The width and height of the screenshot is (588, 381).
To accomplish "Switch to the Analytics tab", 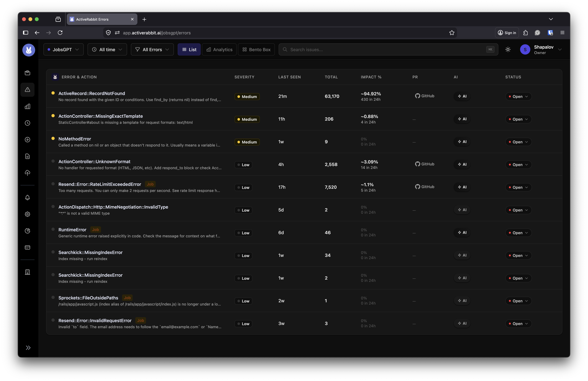I will pyautogui.click(x=219, y=49).
